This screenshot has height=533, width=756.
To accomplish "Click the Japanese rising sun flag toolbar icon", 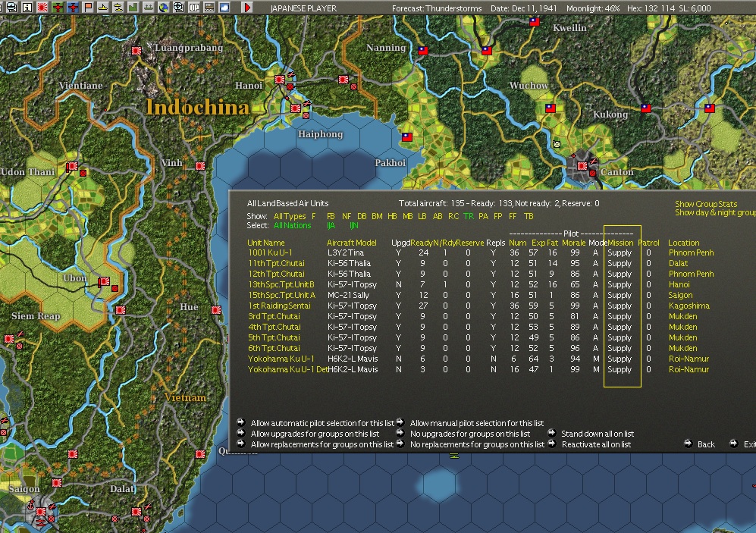I will (42, 8).
